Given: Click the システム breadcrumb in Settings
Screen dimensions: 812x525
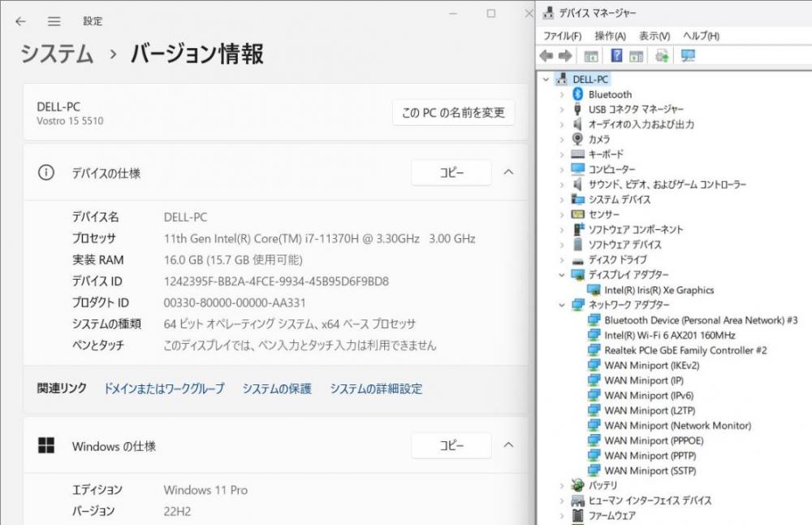Looking at the screenshot, I should click(57, 54).
